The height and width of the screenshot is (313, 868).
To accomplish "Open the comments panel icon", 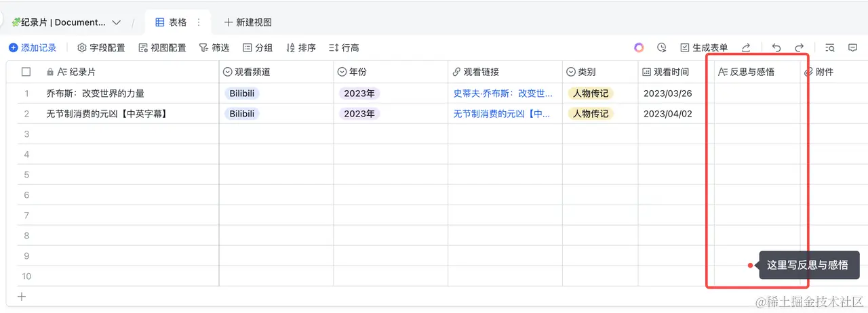I will (x=853, y=47).
